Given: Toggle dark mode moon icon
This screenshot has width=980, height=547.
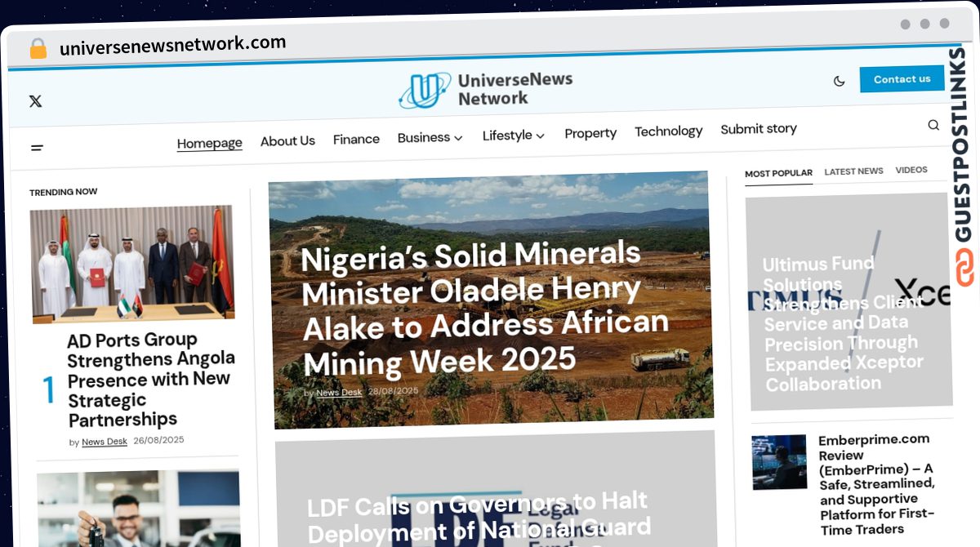Looking at the screenshot, I should pos(839,81).
